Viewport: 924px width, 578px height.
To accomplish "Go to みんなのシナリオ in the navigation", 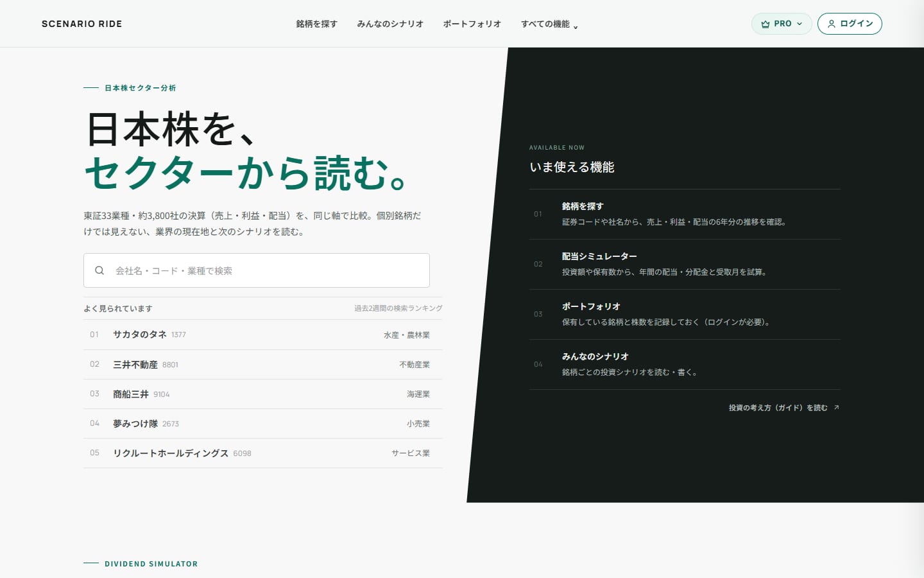I will click(x=390, y=24).
